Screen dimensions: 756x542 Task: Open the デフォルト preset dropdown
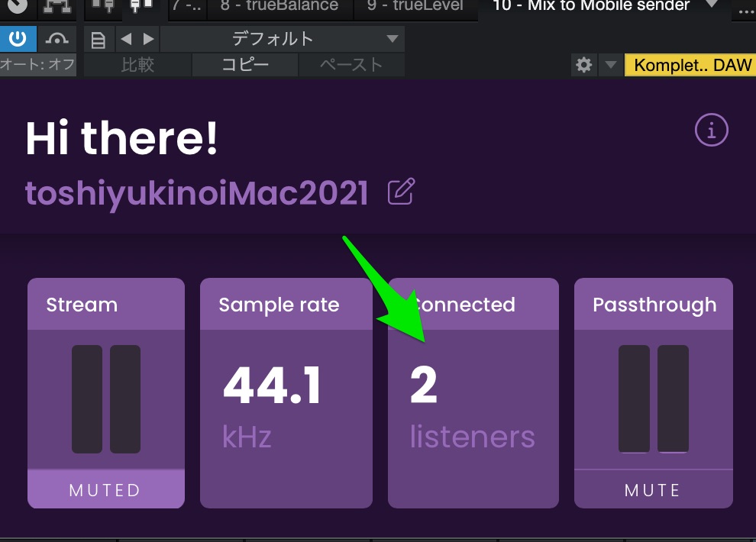pos(283,39)
